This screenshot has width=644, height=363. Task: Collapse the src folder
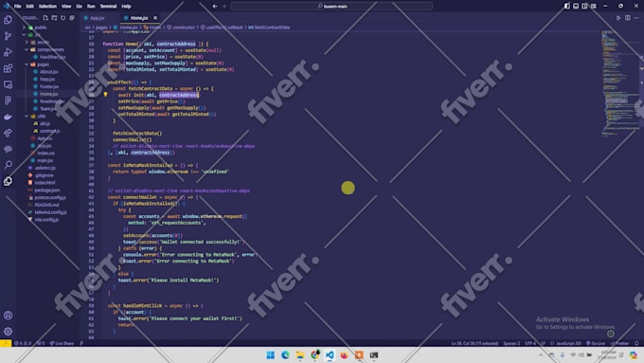(37, 35)
